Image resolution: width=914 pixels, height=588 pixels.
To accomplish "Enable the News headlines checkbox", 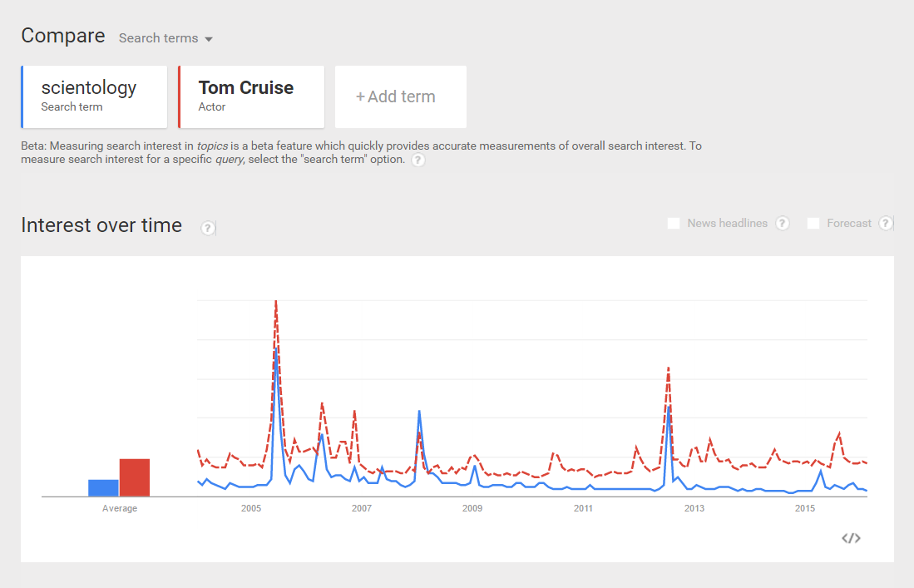I will 674,223.
